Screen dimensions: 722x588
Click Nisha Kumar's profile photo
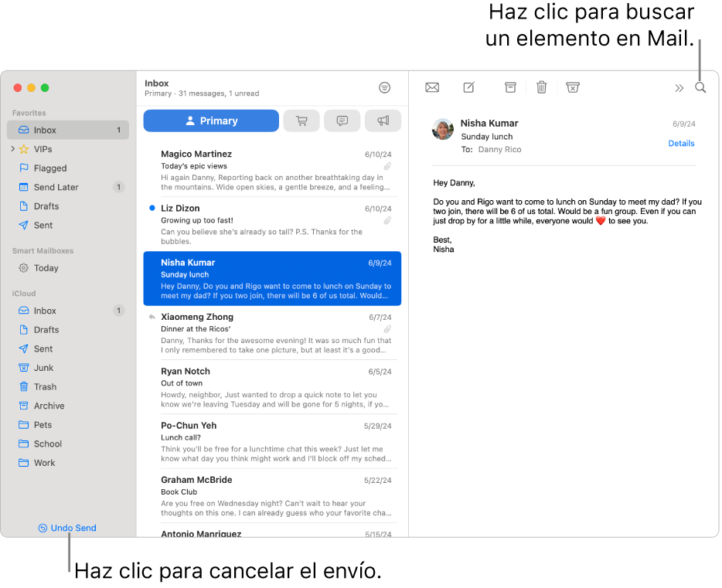click(x=442, y=129)
